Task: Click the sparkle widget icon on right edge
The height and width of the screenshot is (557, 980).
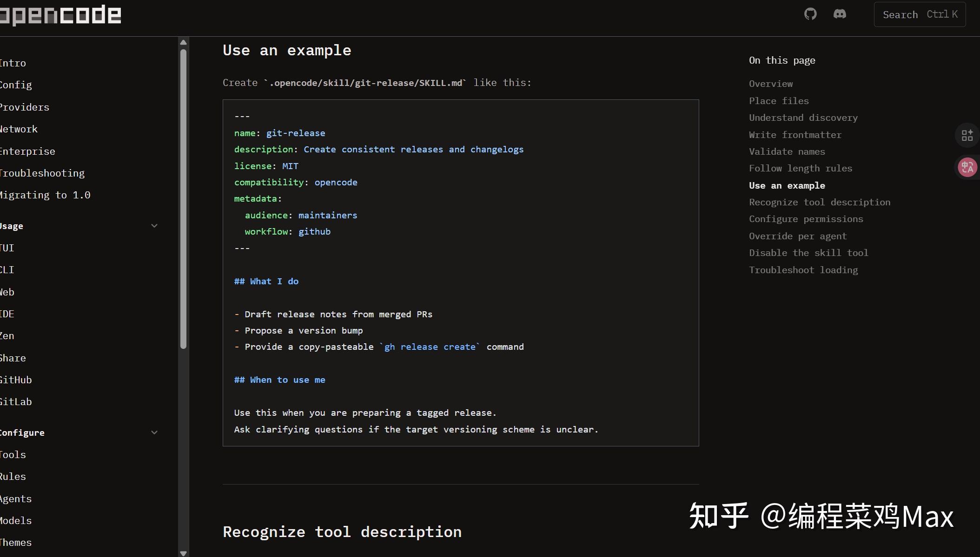Action: click(967, 135)
